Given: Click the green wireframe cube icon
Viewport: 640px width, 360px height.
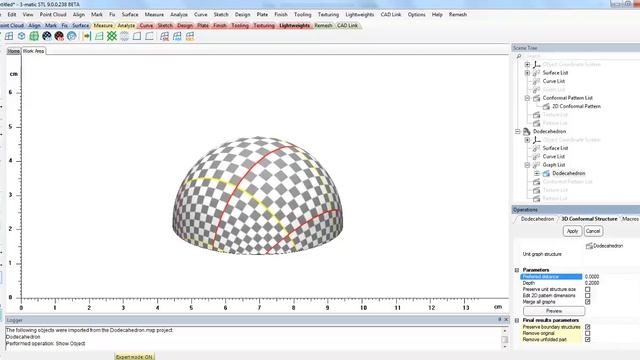Looking at the screenshot, I should click(34, 36).
